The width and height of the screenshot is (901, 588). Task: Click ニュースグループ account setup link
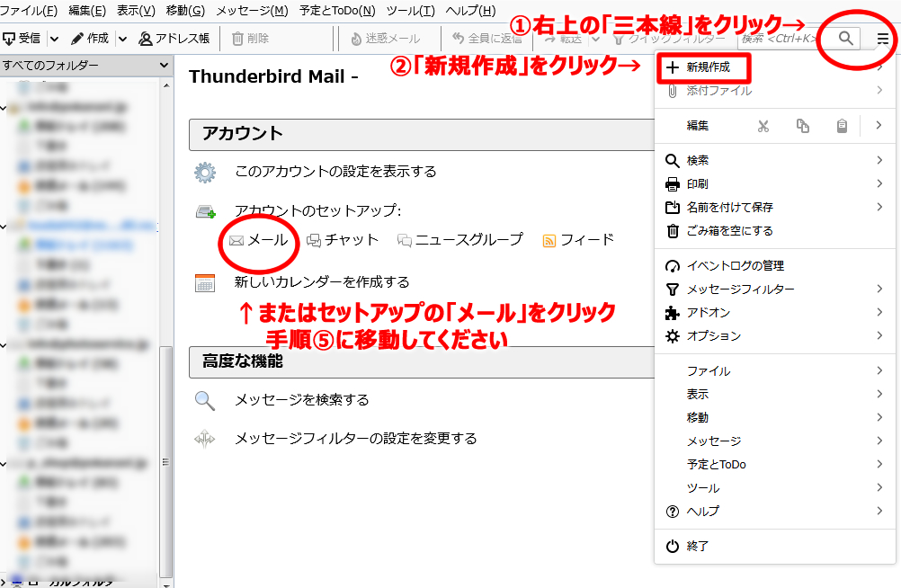click(460, 240)
